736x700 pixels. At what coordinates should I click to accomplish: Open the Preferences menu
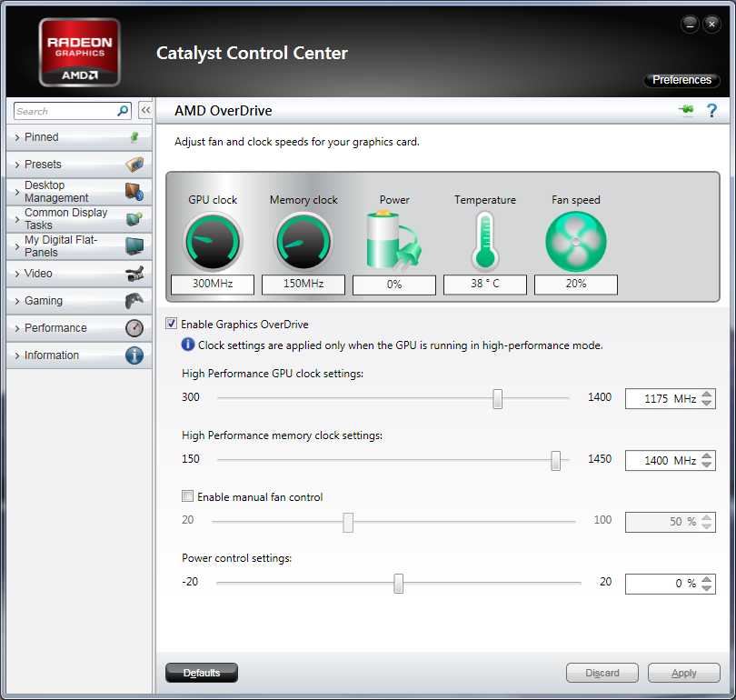click(x=681, y=80)
